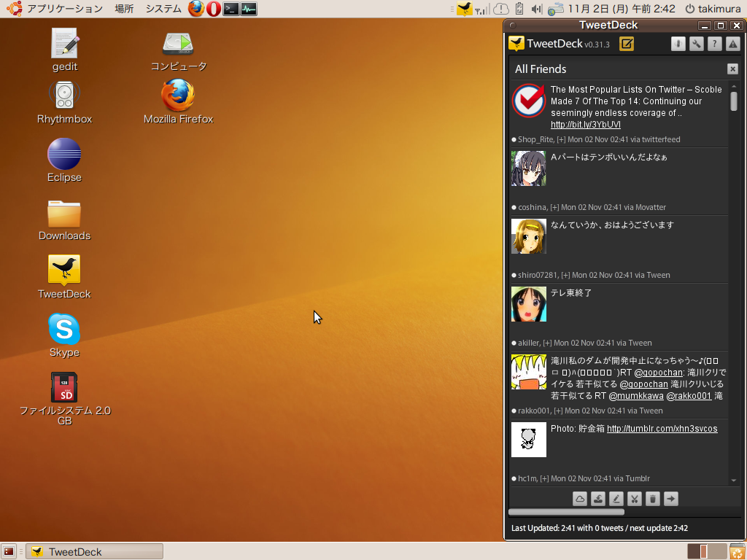Click the right arrow move column icon
747x560 pixels.
tap(671, 499)
